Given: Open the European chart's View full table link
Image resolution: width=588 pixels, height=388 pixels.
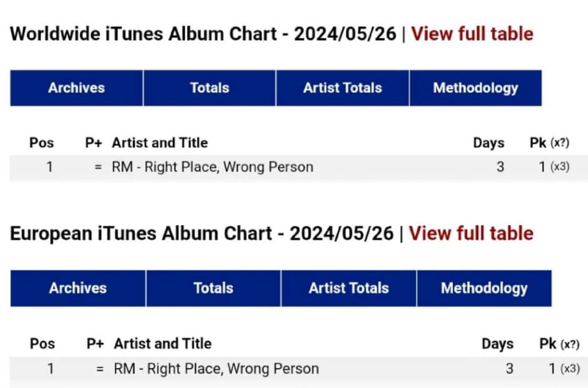Looking at the screenshot, I should tap(471, 234).
